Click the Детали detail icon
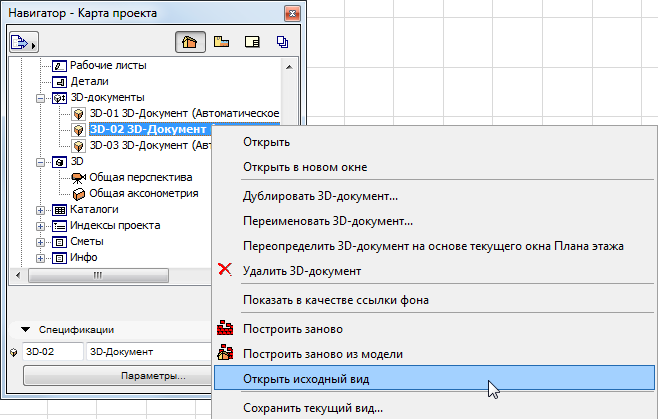This screenshot has width=658, height=419. tap(59, 82)
